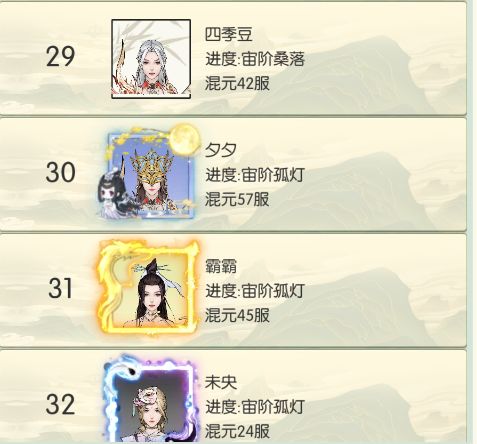This screenshot has height=444, width=477.
Task: Select player name 四季豆
Action: point(229,34)
